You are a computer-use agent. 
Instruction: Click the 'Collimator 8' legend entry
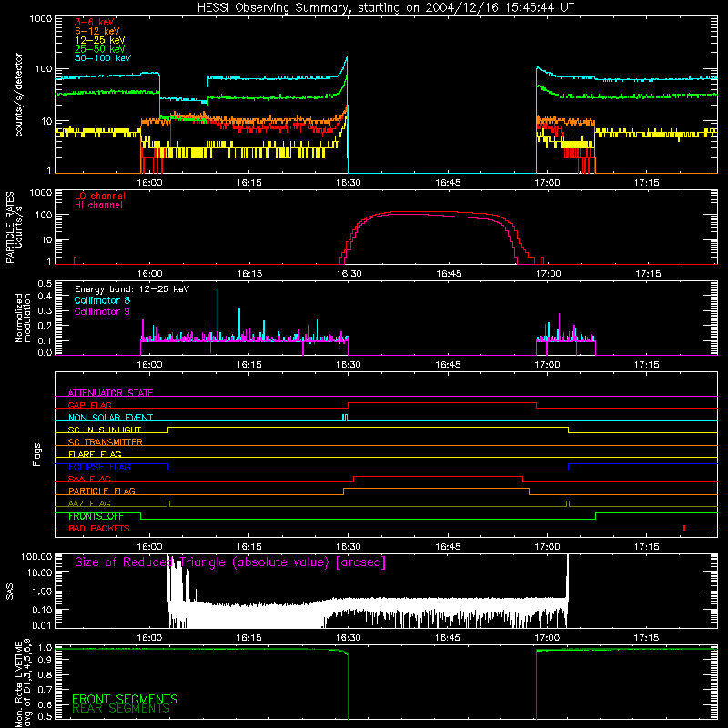coord(102,300)
